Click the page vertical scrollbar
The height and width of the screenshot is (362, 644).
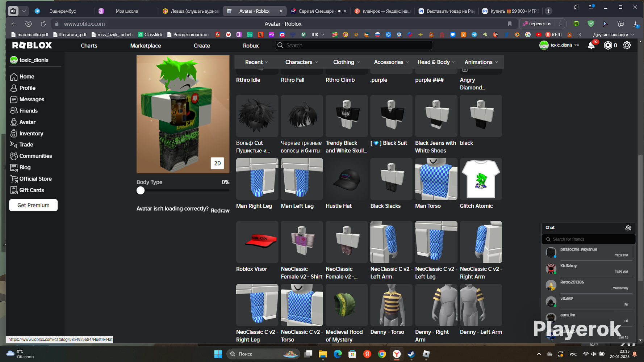640,217
